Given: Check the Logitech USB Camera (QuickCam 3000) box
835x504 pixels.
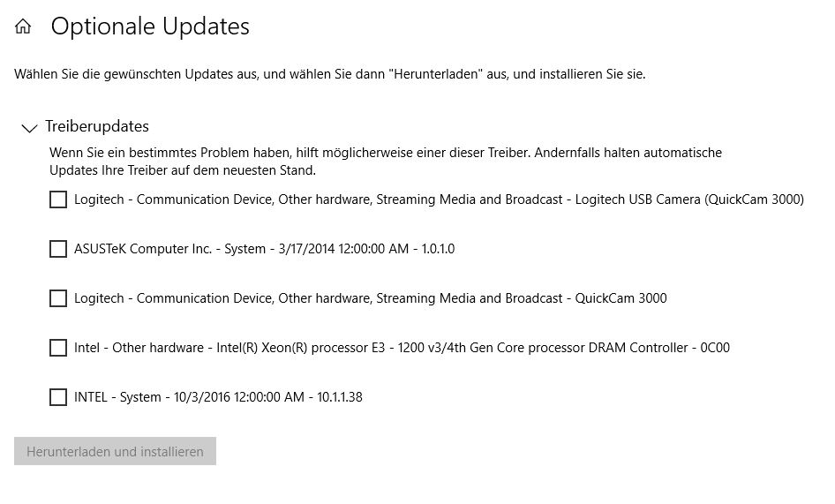Looking at the screenshot, I should coord(58,199).
